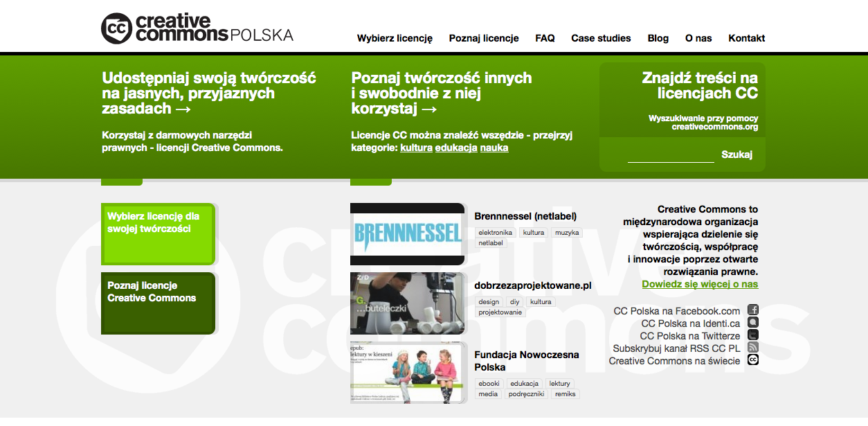The image size is (868, 426).
Task: Select the edukacja category link in banner
Action: pyautogui.click(x=456, y=148)
